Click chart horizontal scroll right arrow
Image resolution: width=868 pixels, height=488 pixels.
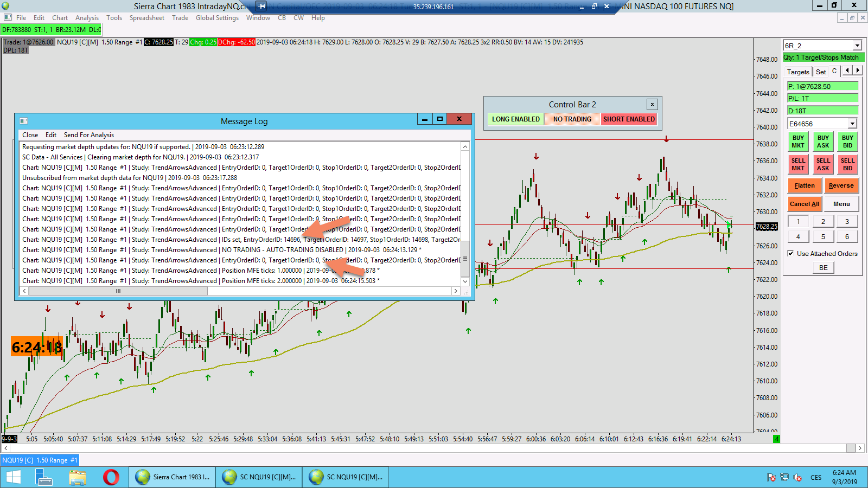(860, 448)
